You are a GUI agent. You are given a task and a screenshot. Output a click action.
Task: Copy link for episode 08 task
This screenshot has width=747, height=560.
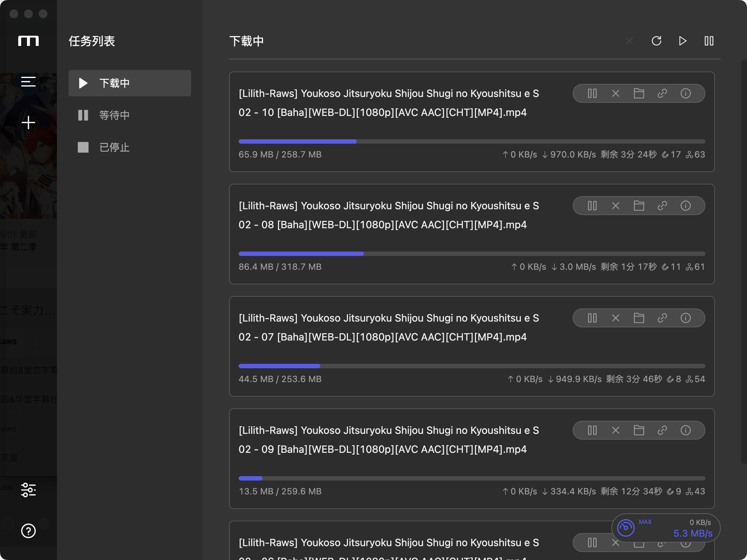pos(662,206)
